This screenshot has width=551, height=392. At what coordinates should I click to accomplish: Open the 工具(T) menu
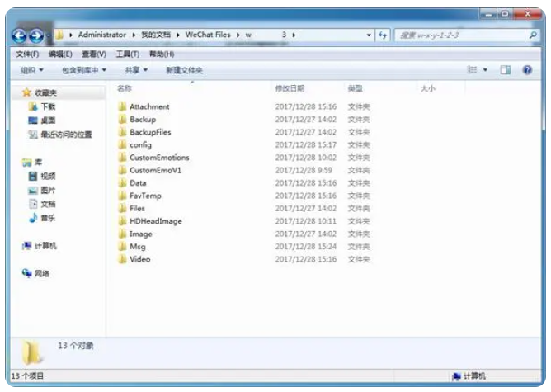(x=127, y=54)
